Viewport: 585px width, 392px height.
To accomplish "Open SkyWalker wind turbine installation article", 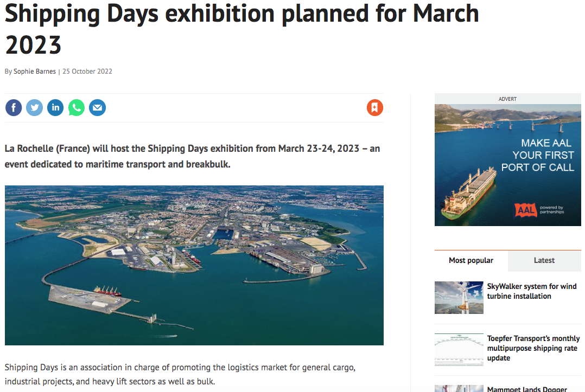I will (x=531, y=291).
